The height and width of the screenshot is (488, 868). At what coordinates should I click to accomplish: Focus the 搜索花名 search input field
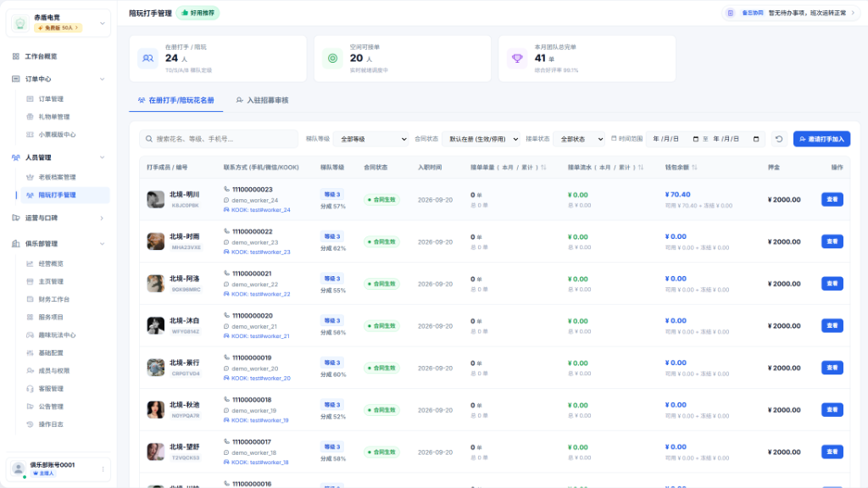pos(219,139)
